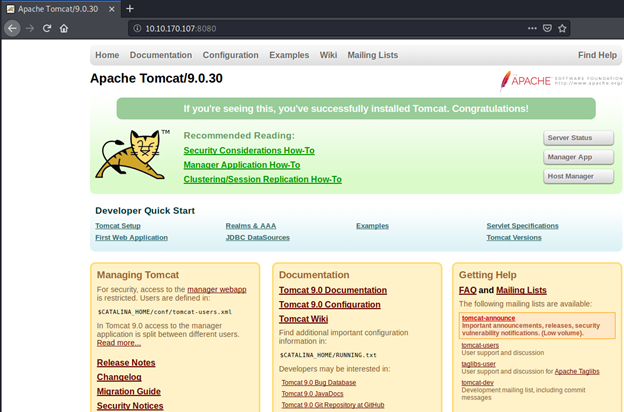Open Realms & AAA link
The width and height of the screenshot is (624, 412).
[x=251, y=226]
